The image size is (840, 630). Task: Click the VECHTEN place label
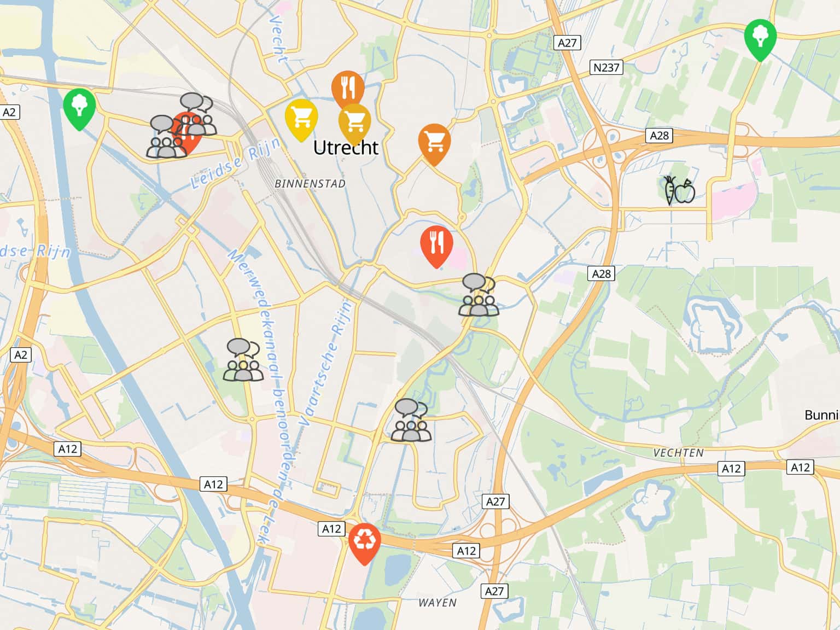point(679,453)
